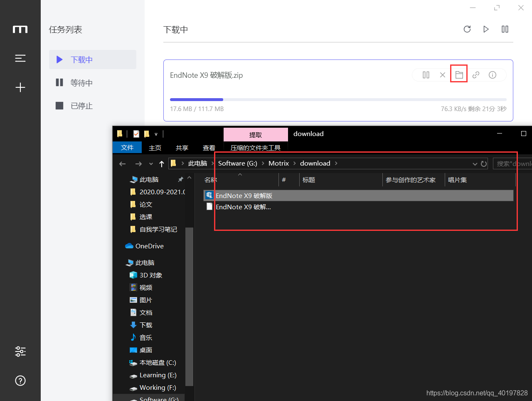532x401 pixels.
Task: Open the 音乐 library in navigation pane
Action: 141,337
